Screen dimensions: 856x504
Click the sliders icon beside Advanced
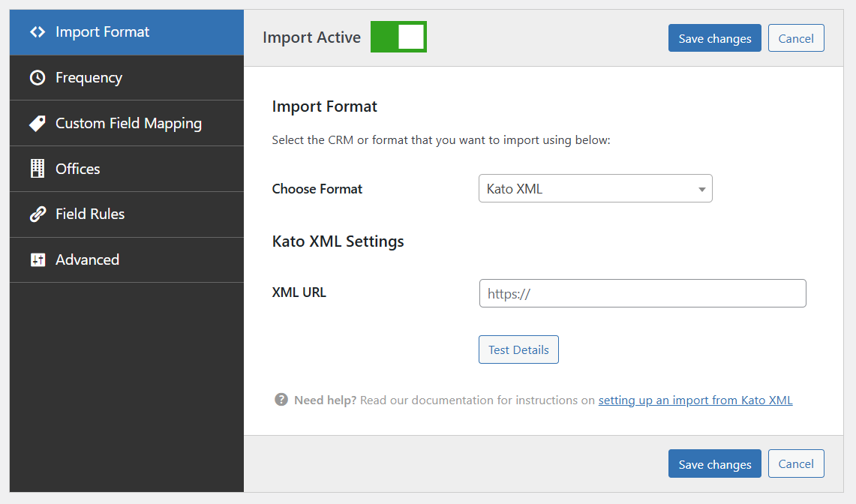point(37,260)
